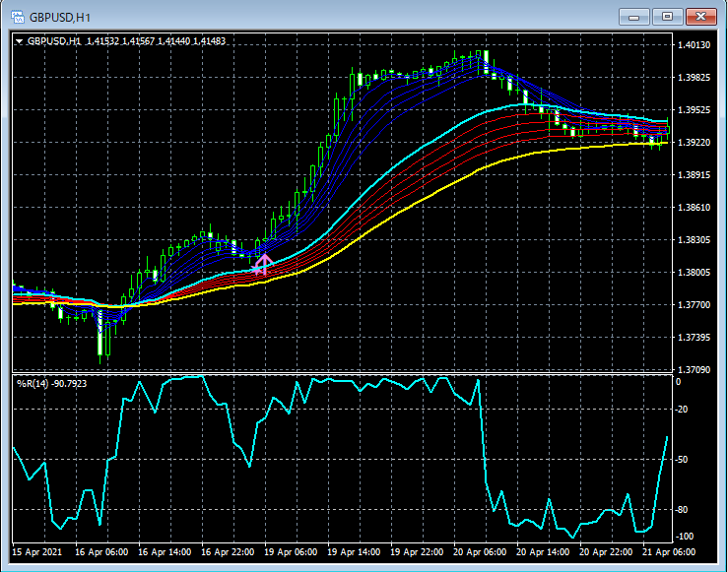The width and height of the screenshot is (728, 572).
Task: Click the 19 Apr 14:00 time axis label
Action: point(355,552)
